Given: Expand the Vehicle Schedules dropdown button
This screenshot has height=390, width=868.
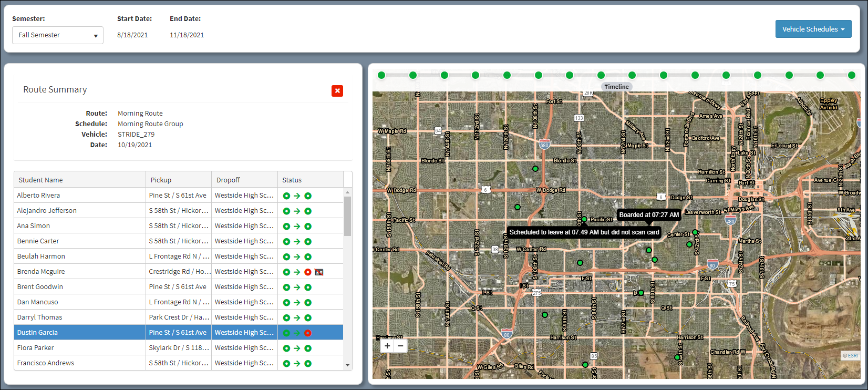Looking at the screenshot, I should [813, 29].
